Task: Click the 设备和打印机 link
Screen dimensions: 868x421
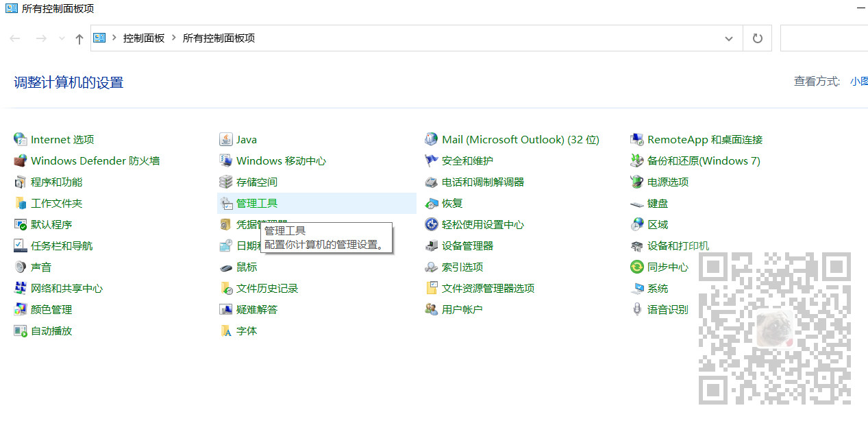Action: pyautogui.click(x=678, y=245)
